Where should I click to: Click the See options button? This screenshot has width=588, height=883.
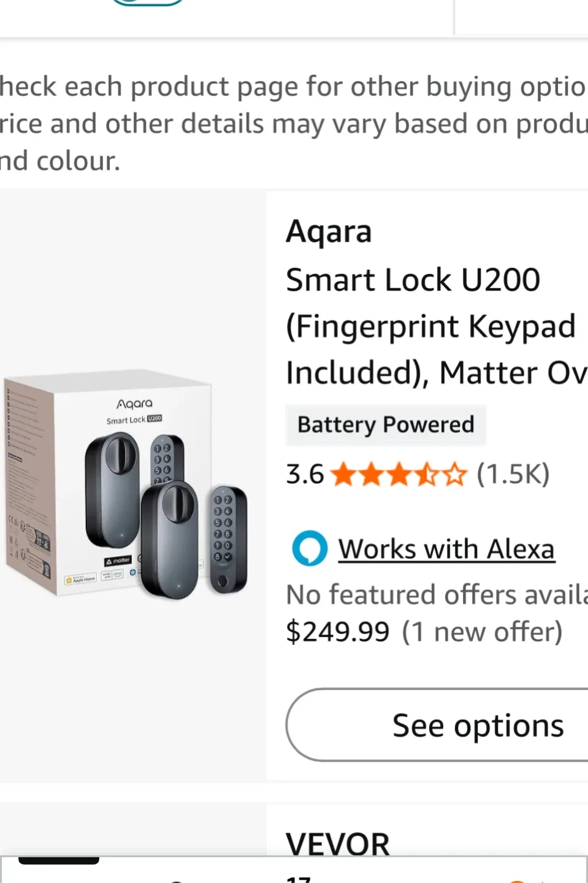click(478, 725)
